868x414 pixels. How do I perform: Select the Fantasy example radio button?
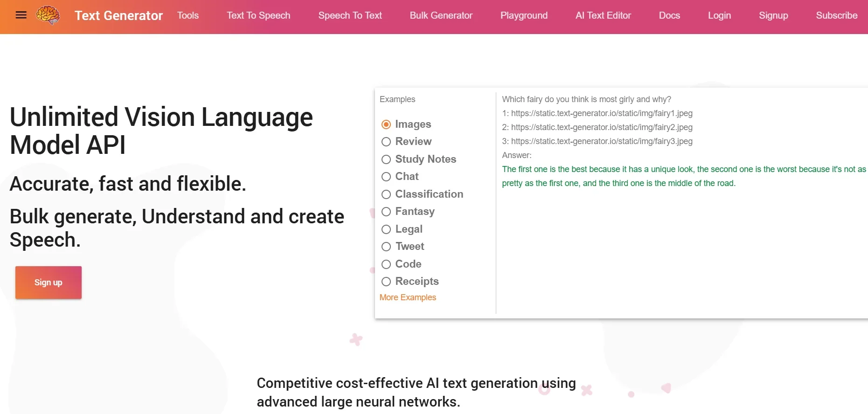(x=386, y=212)
